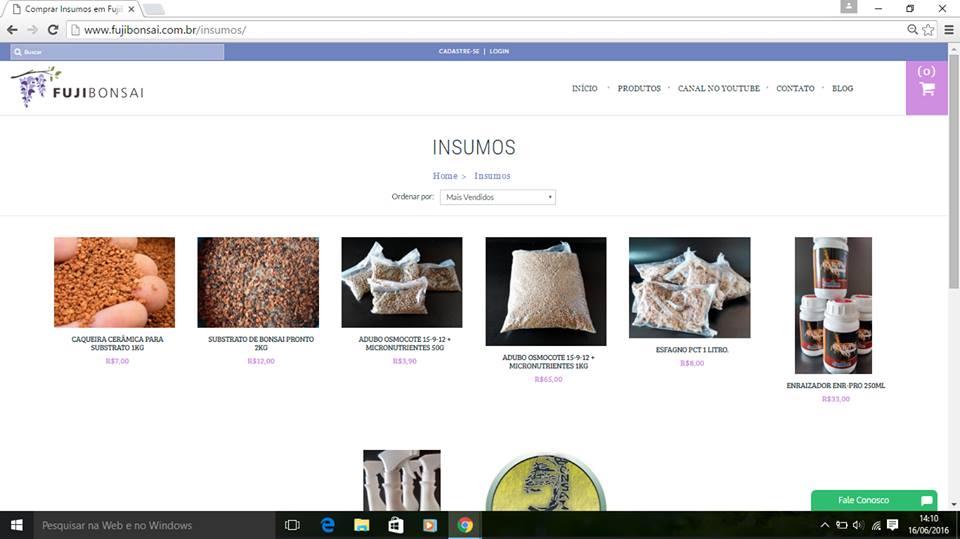Viewport: 960px width, 539px height.
Task: Open the PRODUTOS menu item
Action: [x=639, y=89]
